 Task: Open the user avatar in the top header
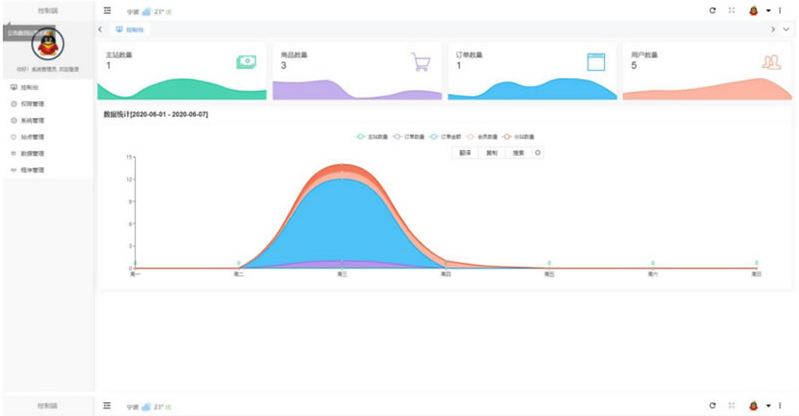click(x=754, y=11)
